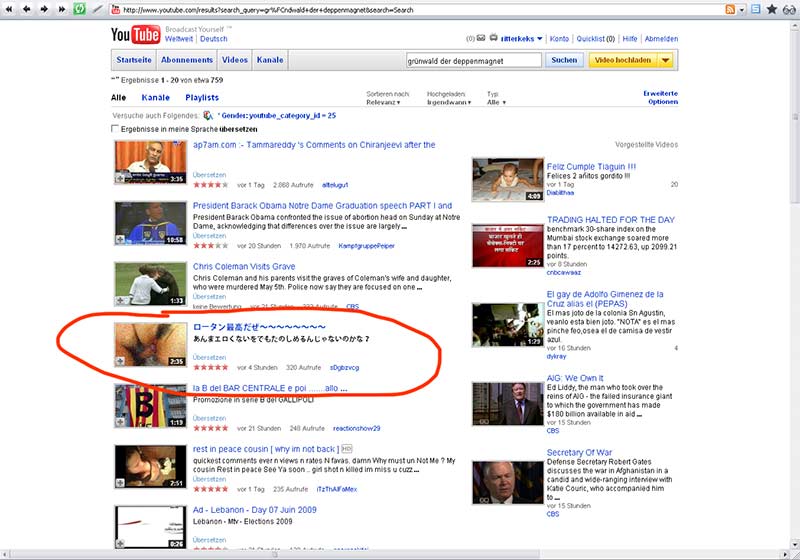
Task: Open the Hilfe link
Action: 630,39
